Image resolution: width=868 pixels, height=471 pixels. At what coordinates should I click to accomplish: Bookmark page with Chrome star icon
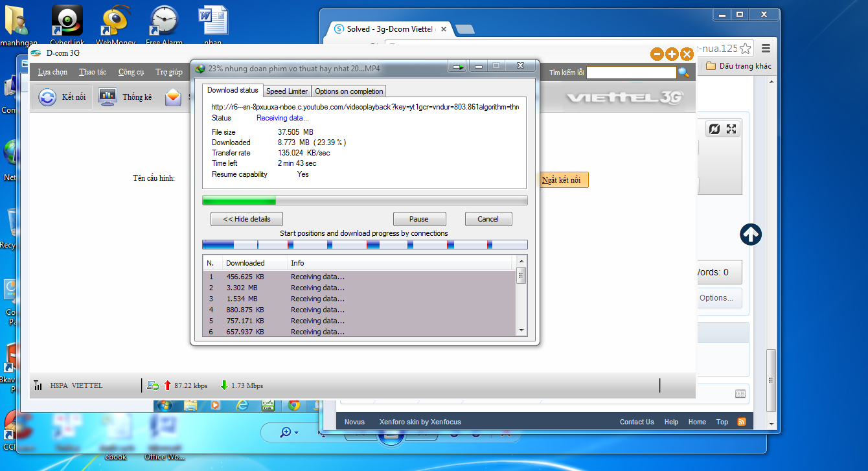point(746,49)
